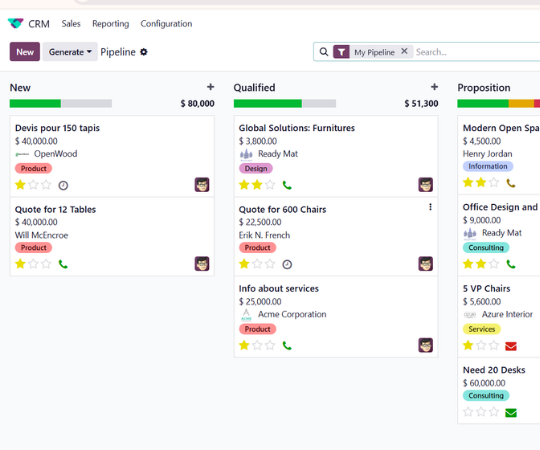Set first star priority on Devis pour 150 tapis
This screenshot has width=540, height=450.
(x=20, y=185)
